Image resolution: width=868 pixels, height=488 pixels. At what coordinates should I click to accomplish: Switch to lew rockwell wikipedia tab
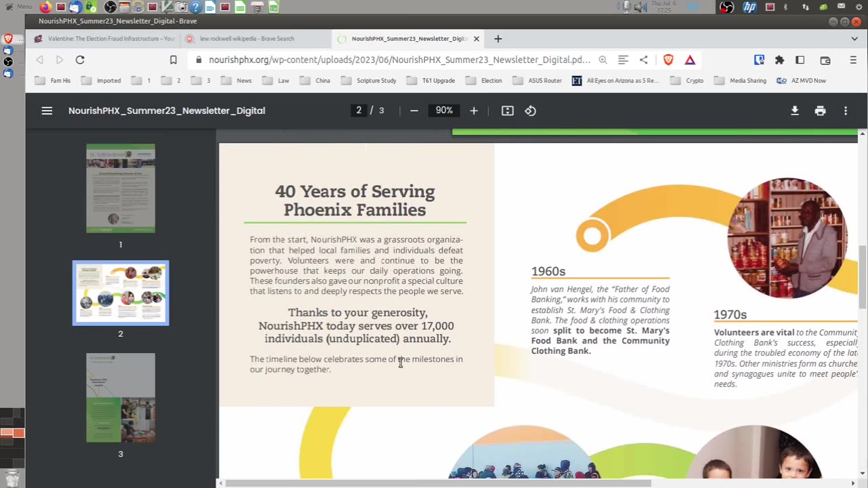click(254, 39)
